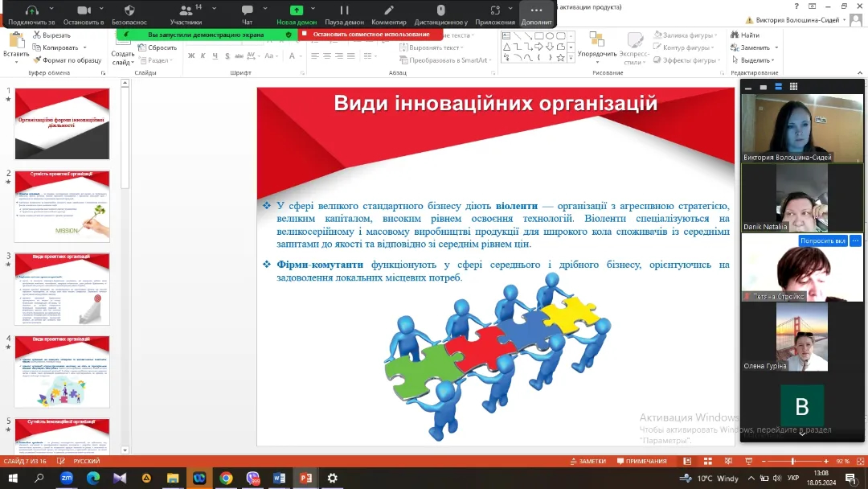
Task: Toggle italic text formatting in ribbon
Action: click(203, 56)
